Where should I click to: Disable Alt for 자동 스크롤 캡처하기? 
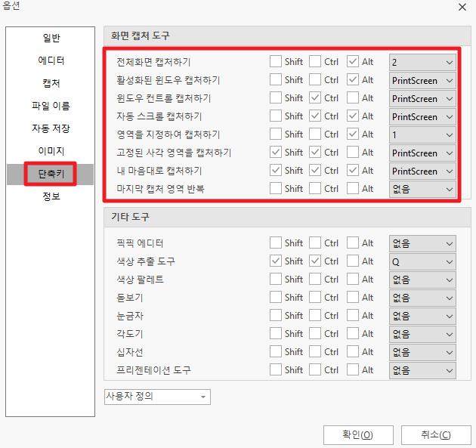[x=353, y=116]
